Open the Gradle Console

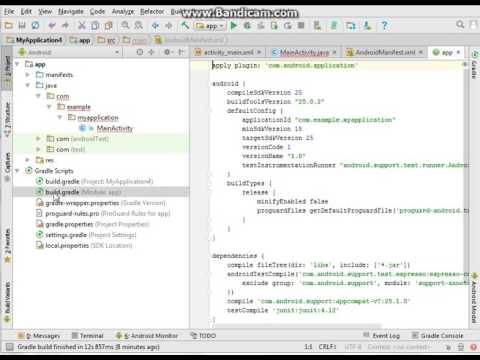pos(437,336)
